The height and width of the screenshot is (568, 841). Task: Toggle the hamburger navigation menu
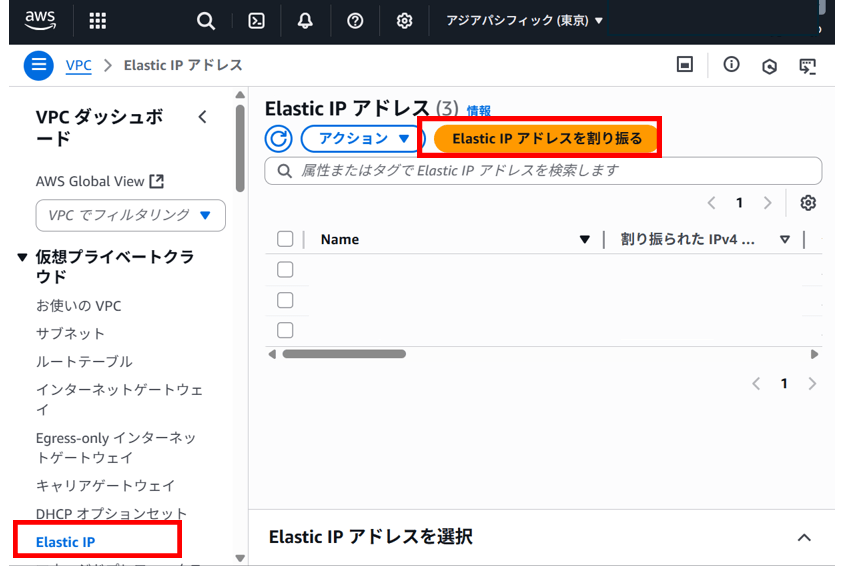click(x=39, y=66)
